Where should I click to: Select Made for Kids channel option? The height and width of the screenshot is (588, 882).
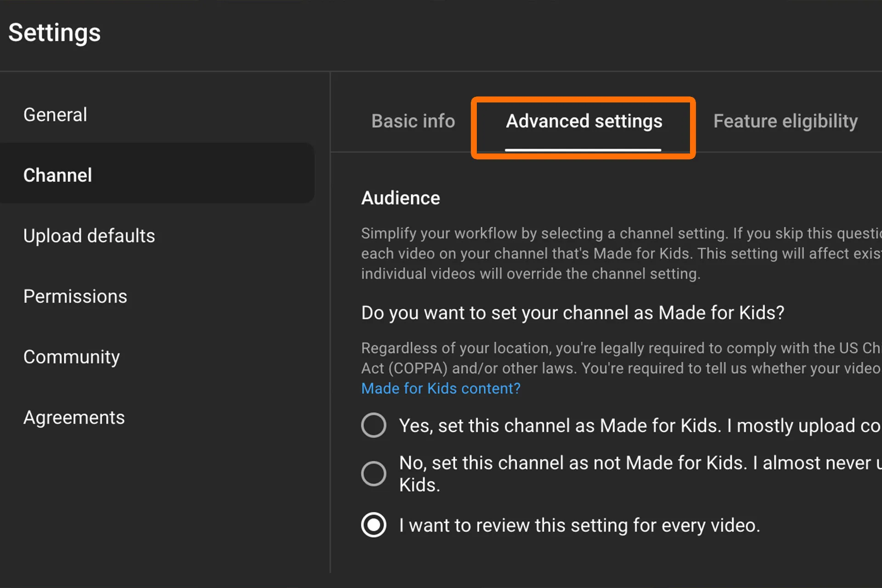click(374, 424)
